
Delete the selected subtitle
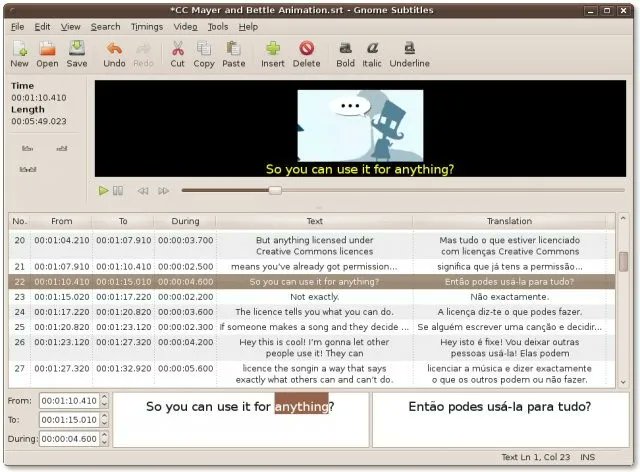[x=307, y=54]
